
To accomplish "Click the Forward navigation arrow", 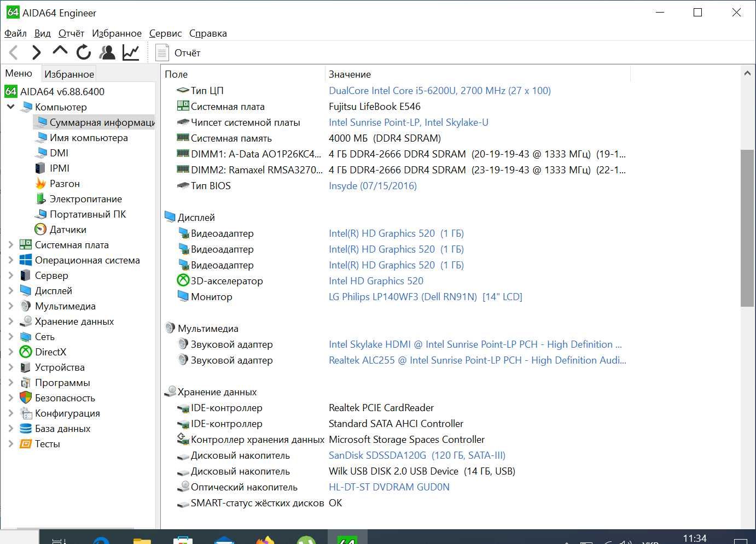I will pos(36,52).
